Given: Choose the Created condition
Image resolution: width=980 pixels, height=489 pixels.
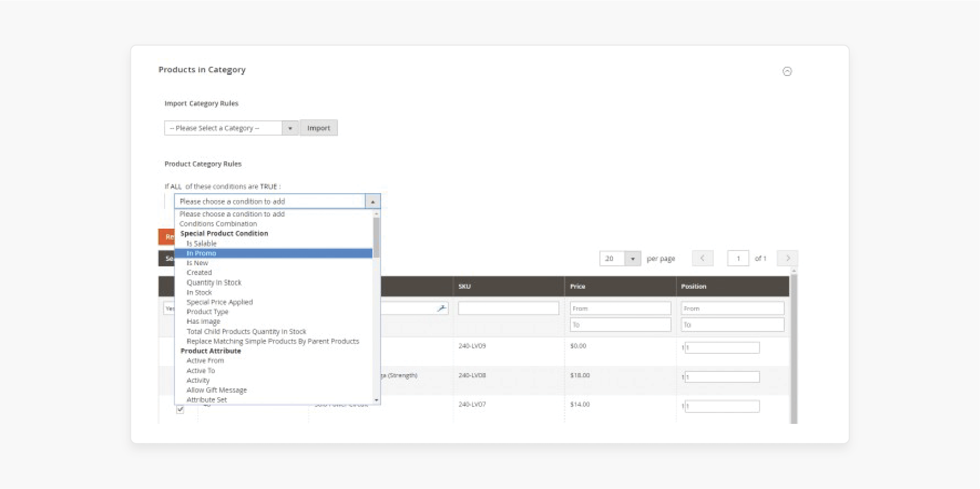Looking at the screenshot, I should (199, 272).
